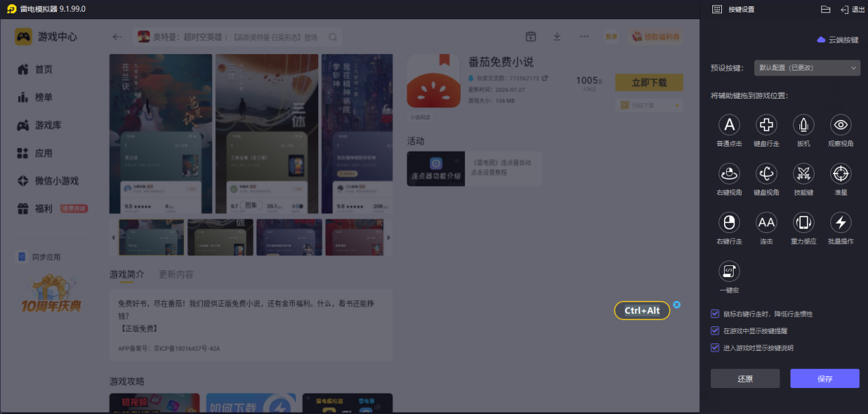Click the keyboard icon beside 按键设置
Image resolution: width=868 pixels, height=414 pixels.
coord(717,9)
